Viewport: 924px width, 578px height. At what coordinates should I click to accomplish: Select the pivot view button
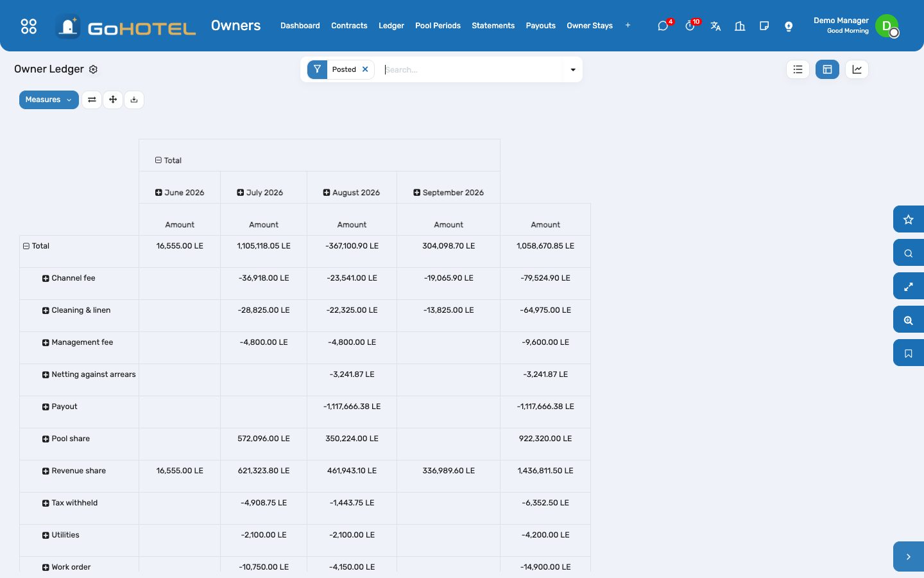point(827,69)
